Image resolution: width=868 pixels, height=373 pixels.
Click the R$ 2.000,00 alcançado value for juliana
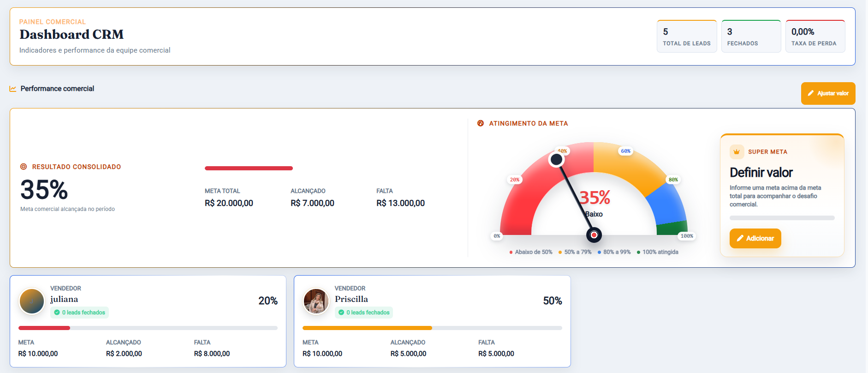point(124,354)
